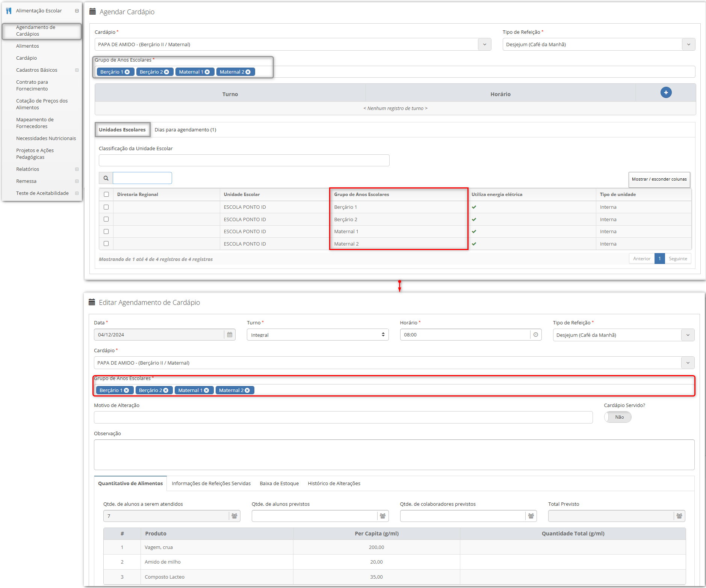Open the Turno select showing Integral
This screenshot has width=706, height=588.
coord(317,335)
